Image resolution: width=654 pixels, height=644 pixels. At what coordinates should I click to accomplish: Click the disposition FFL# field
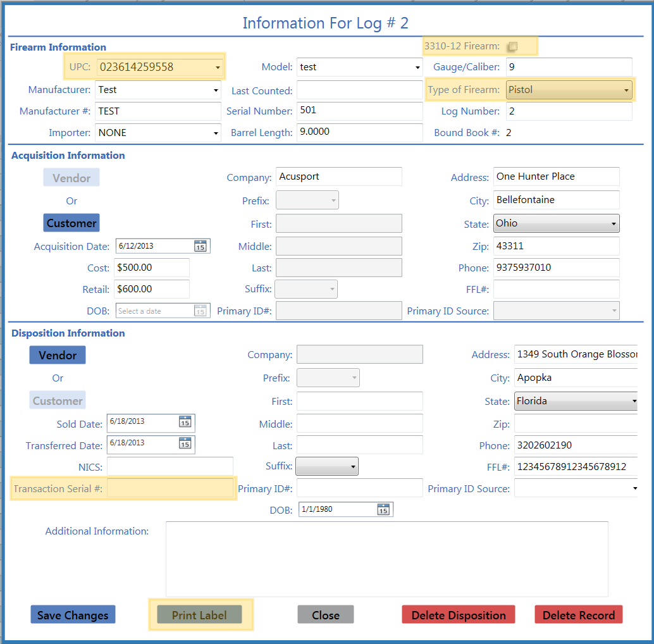coord(576,467)
